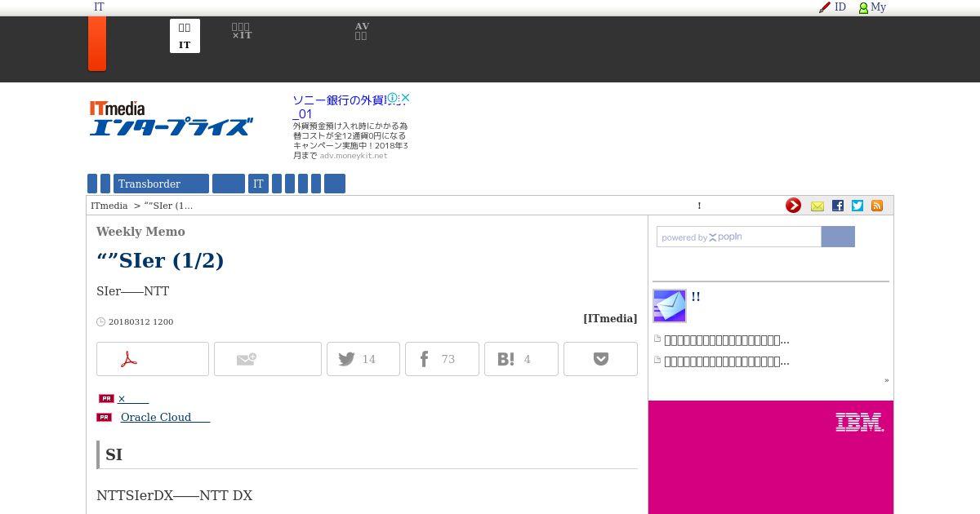Click the article title SIer (1/2)

160,260
